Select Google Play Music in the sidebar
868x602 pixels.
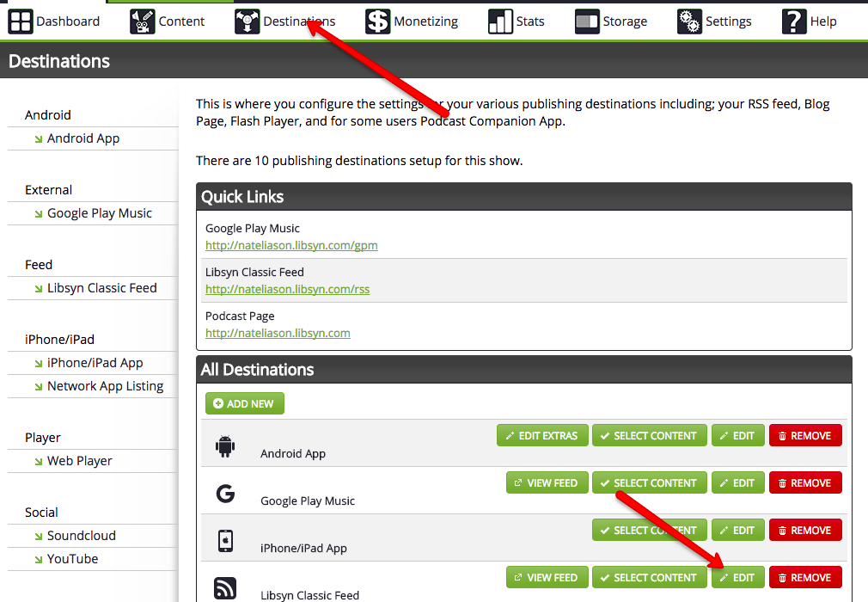(x=99, y=213)
